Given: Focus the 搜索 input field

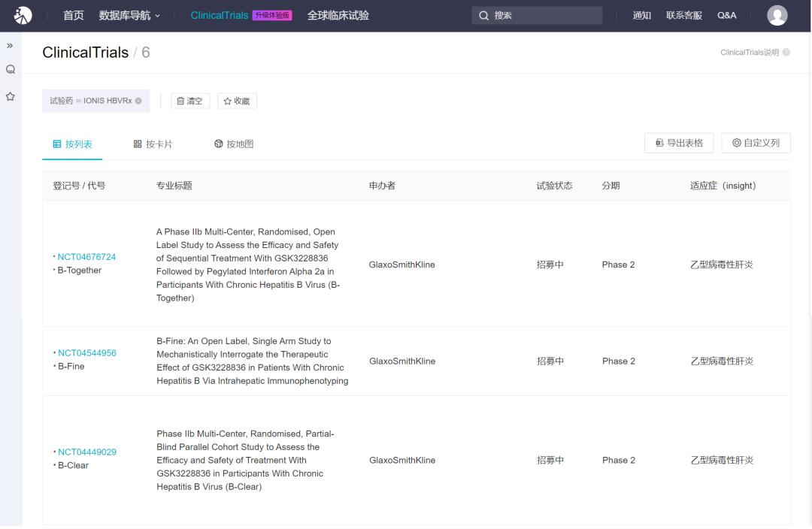Looking at the screenshot, I should click(537, 16).
